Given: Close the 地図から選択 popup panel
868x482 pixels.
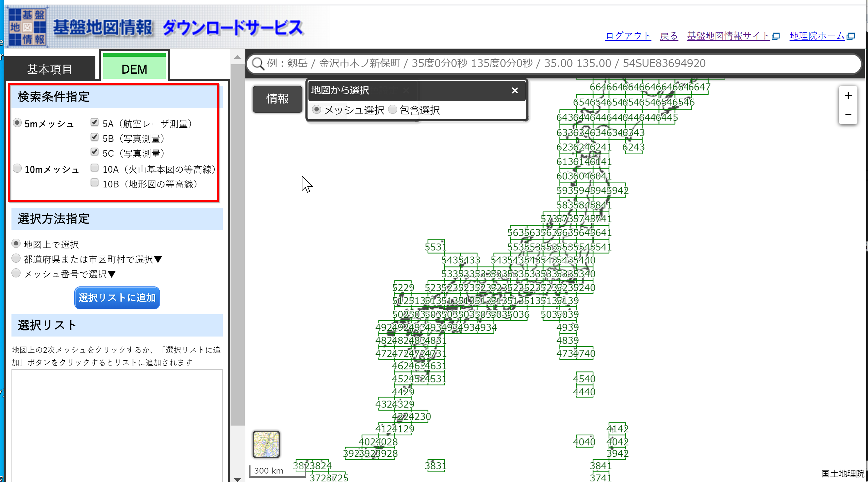Looking at the screenshot, I should (515, 90).
